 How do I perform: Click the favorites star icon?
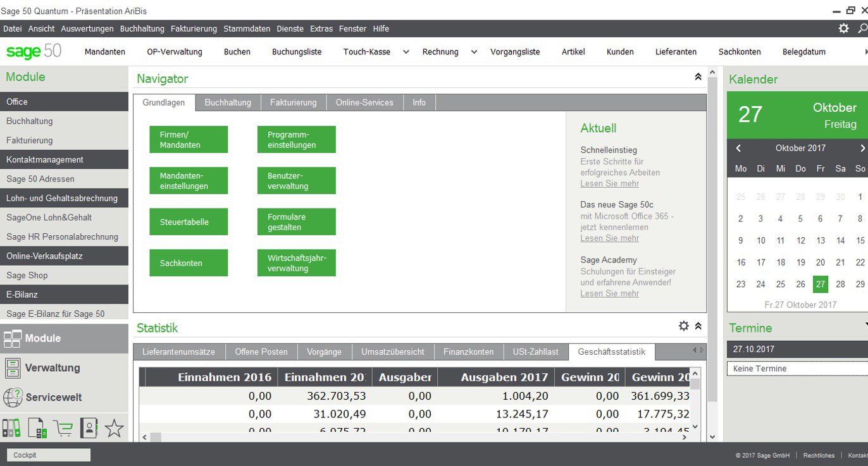click(114, 428)
